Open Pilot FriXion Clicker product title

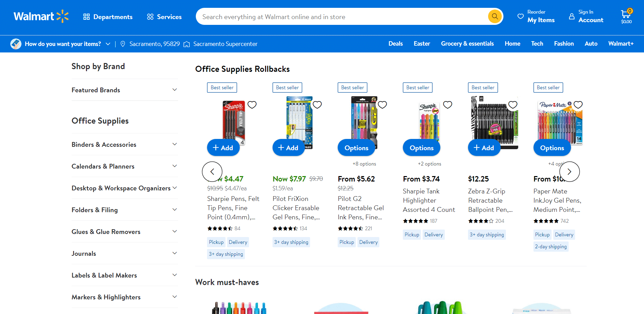[296, 208]
